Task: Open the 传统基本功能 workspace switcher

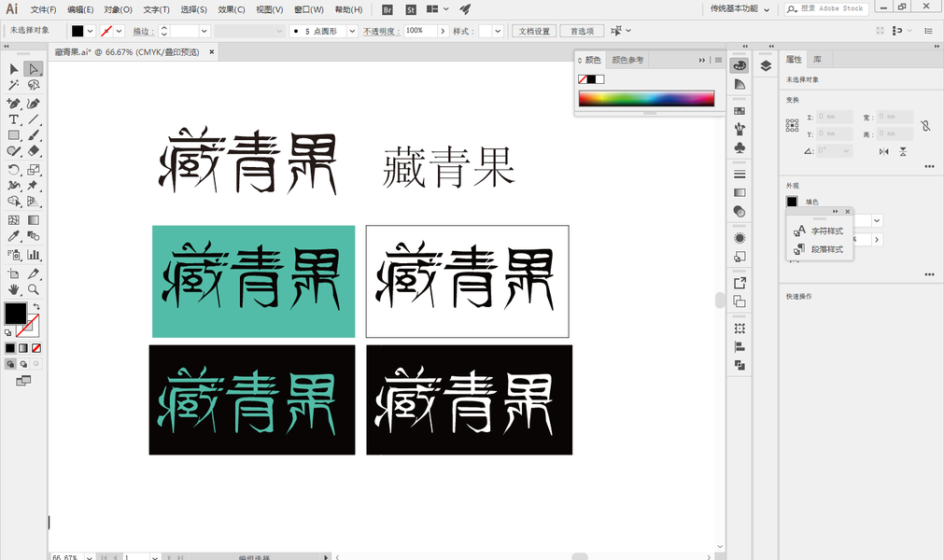Action: (x=740, y=9)
